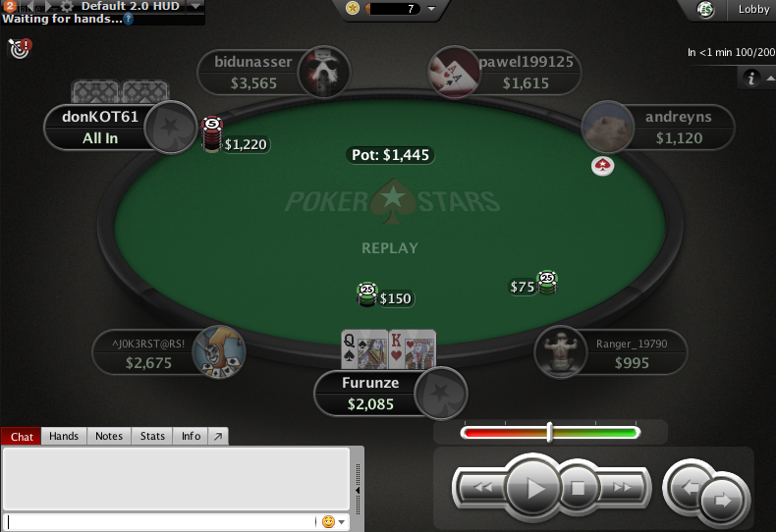Stop the hand replay
776x532 pixels.
click(578, 488)
